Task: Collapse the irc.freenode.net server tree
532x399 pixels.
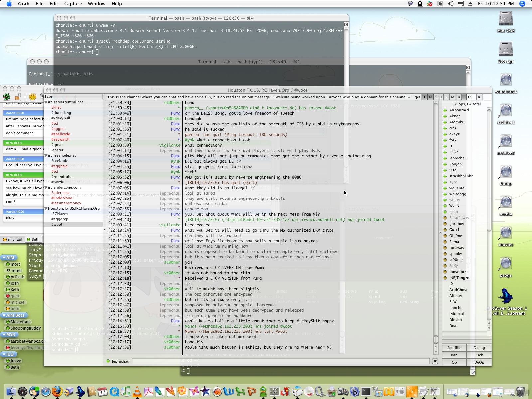Action: click(46, 156)
